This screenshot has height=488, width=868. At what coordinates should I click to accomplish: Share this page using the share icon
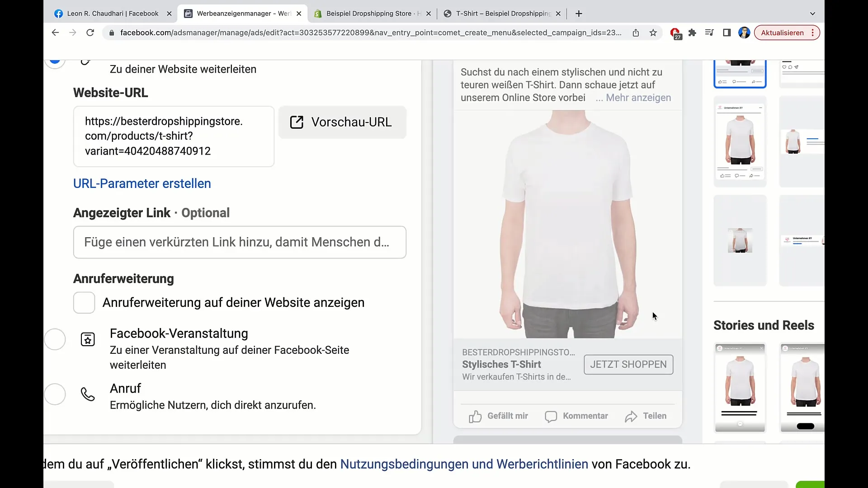636,33
